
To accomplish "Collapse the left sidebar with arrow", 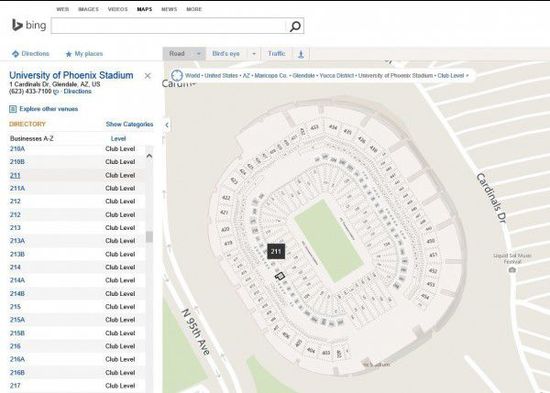I will point(167,125).
